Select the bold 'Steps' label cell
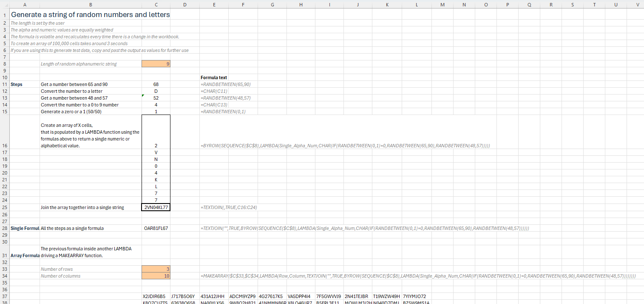 click(17, 84)
